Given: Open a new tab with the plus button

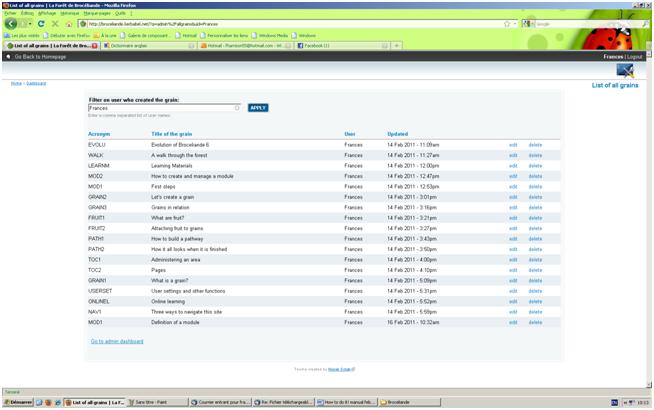Looking at the screenshot, I should (397, 45).
